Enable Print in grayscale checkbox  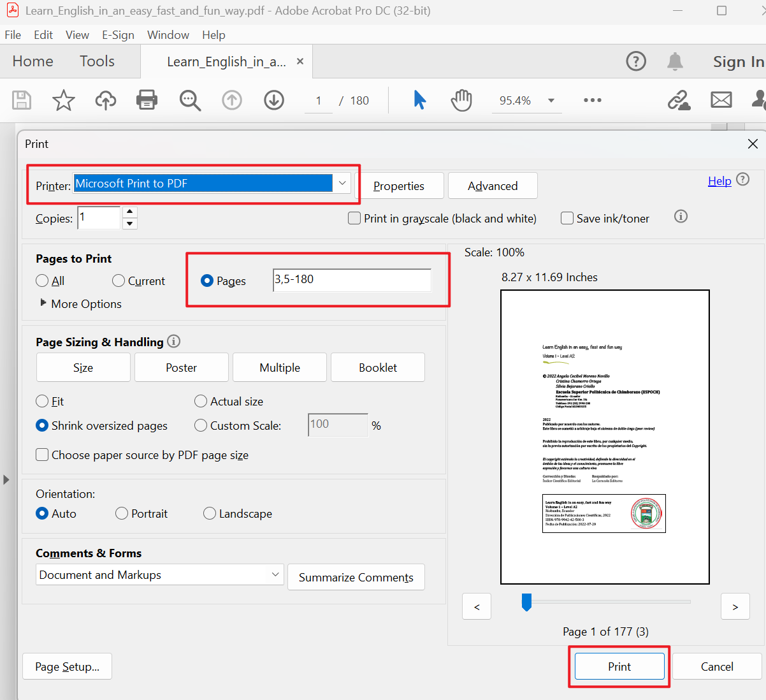tap(354, 218)
